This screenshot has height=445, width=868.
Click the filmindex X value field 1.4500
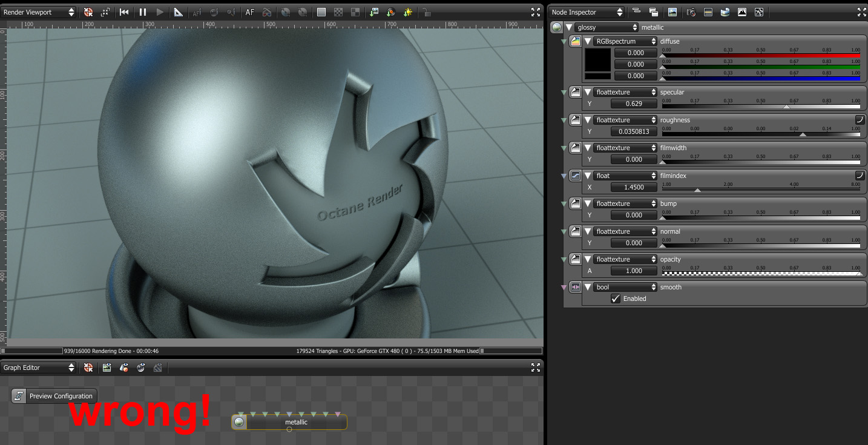click(633, 187)
